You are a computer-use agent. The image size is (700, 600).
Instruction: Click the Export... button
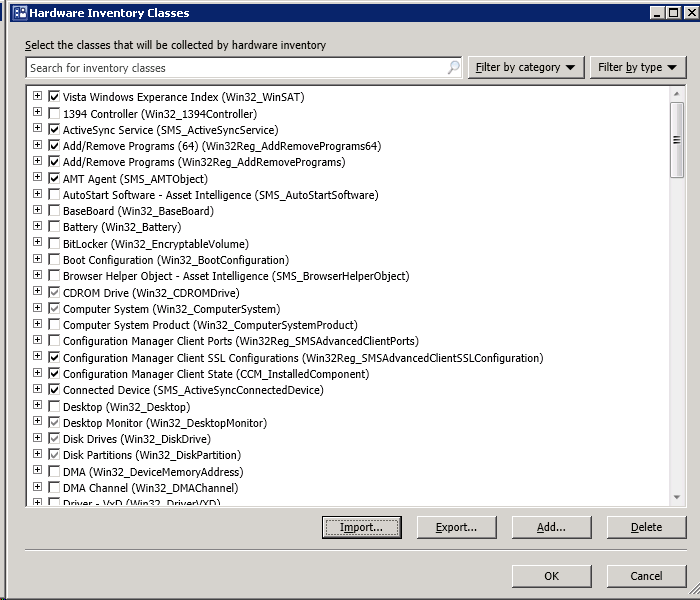456,527
